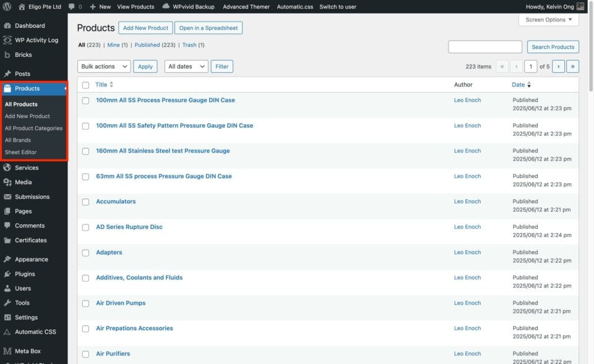Select the Air Driven Pumps row checkbox

tap(85, 303)
